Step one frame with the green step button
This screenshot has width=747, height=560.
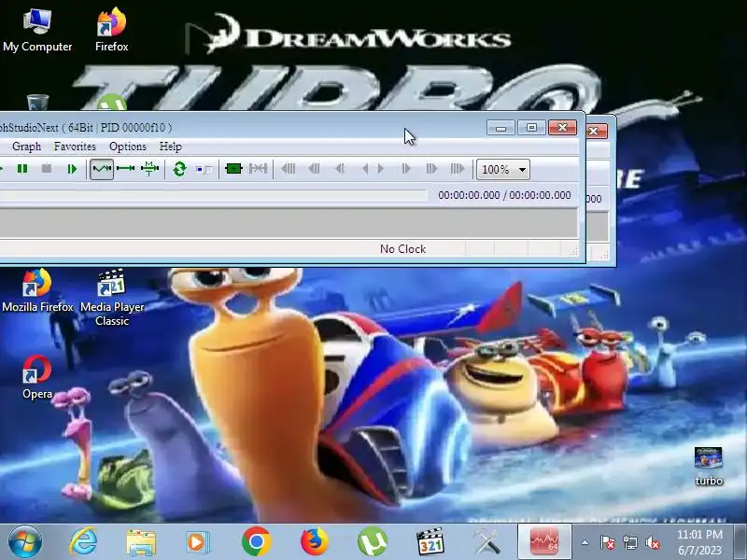tap(72, 169)
